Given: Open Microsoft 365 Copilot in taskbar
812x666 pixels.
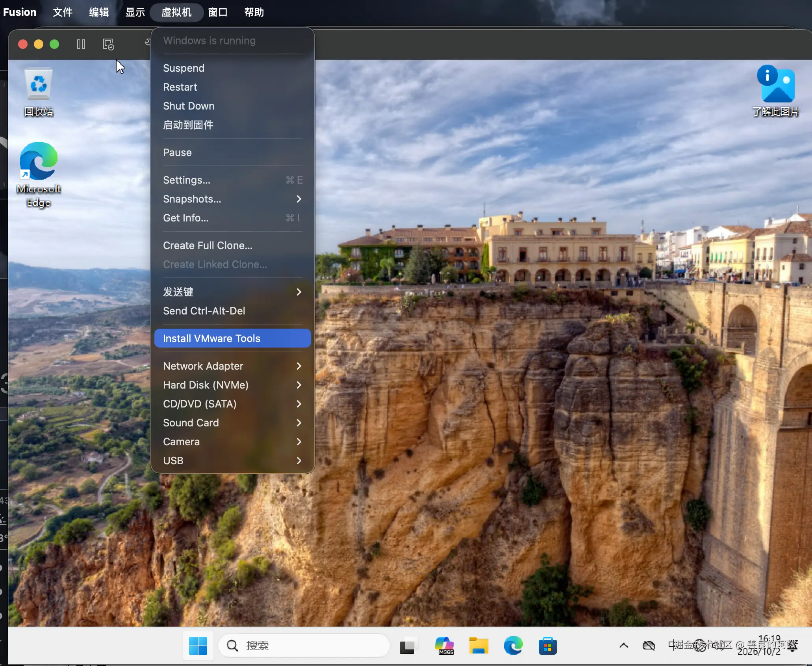Looking at the screenshot, I should (444, 646).
